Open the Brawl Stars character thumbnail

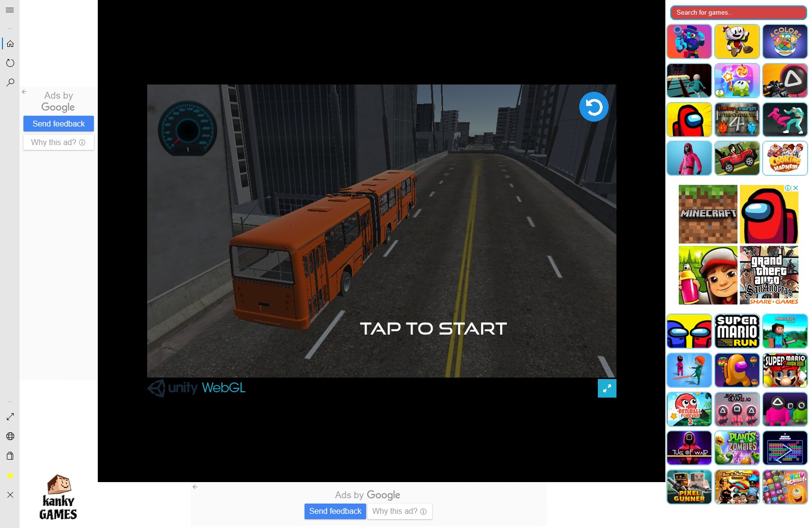pyautogui.click(x=689, y=42)
